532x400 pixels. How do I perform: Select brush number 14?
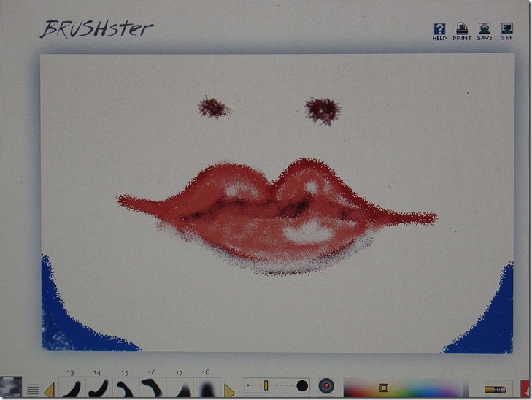[99, 387]
